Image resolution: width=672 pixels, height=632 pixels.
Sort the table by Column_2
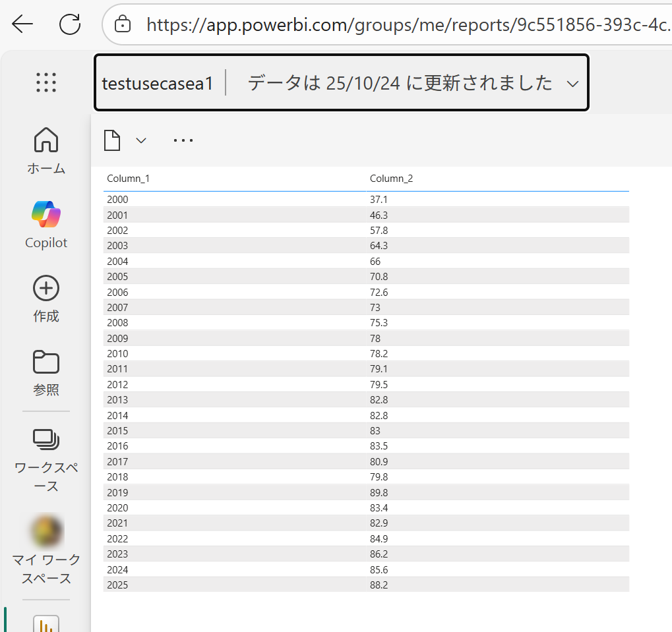coord(391,178)
